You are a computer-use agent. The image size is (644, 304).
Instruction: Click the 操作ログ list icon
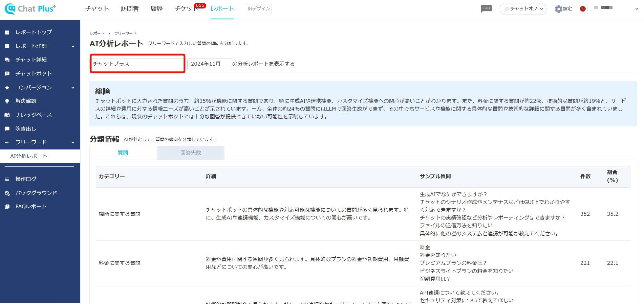point(7,179)
